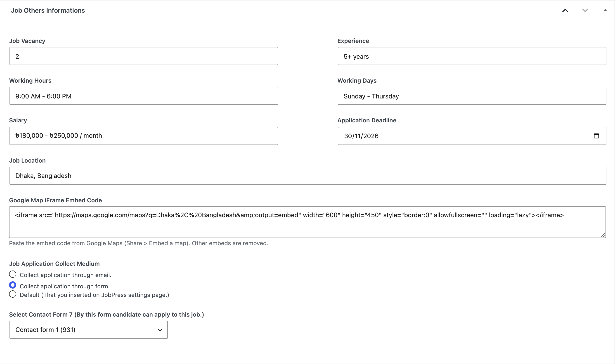This screenshot has width=615, height=364.
Task: Select Collect application through form
Action: pyautogui.click(x=13, y=285)
